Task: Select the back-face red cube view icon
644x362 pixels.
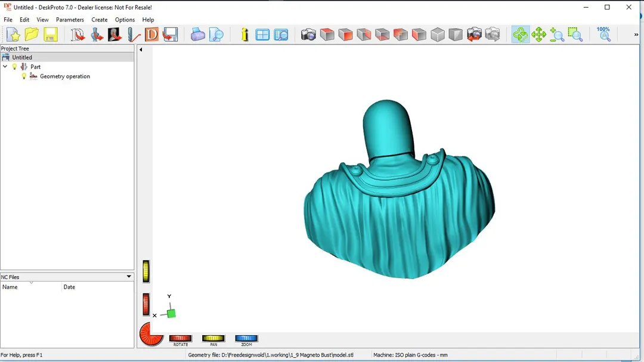Action: 364,35
